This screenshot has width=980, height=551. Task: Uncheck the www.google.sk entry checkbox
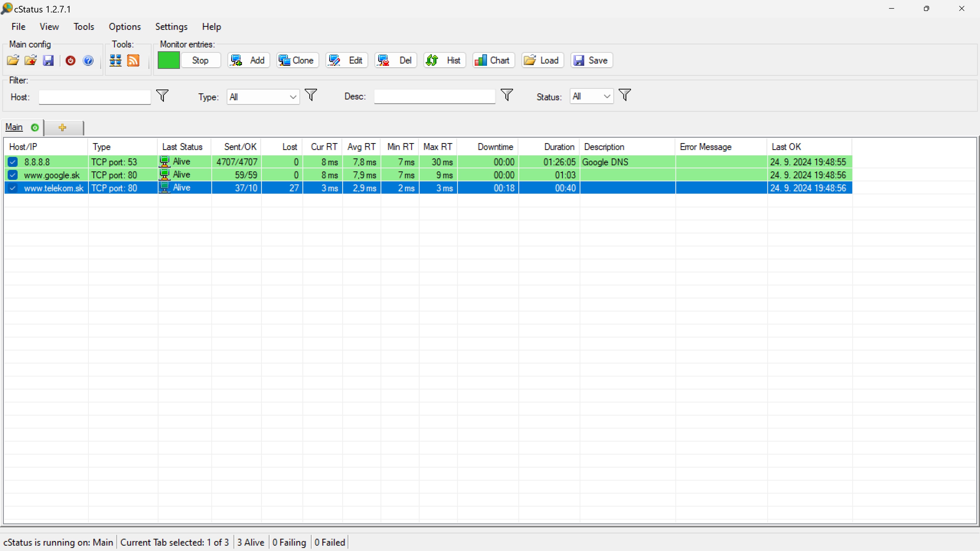13,175
